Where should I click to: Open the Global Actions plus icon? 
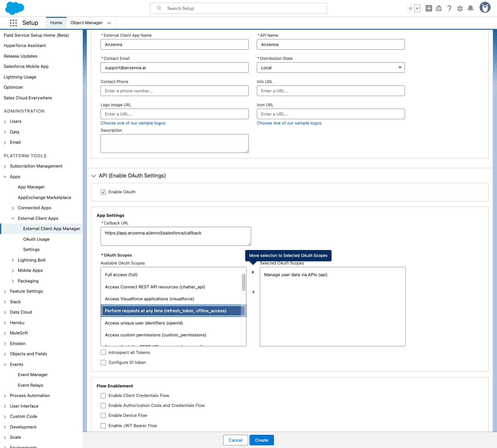pos(429,9)
